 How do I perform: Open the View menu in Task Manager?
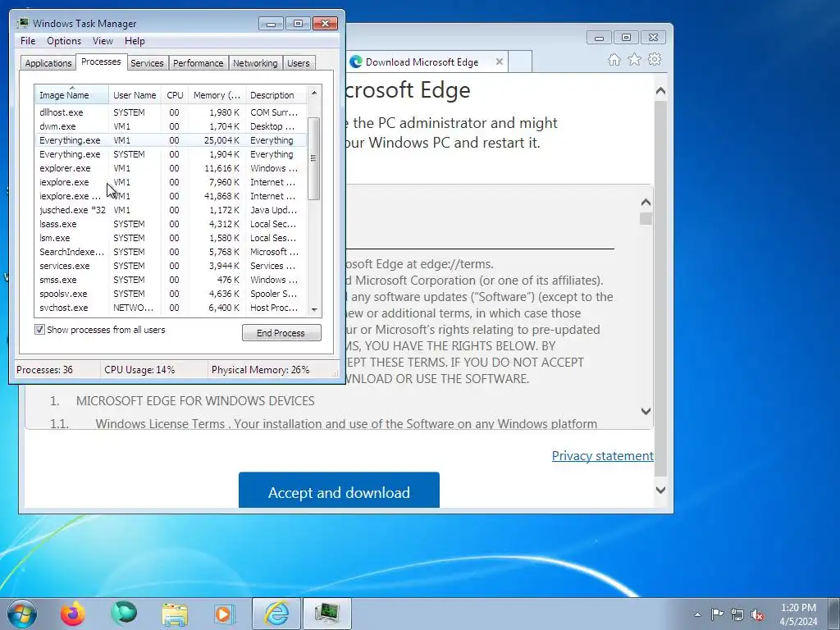click(x=103, y=41)
